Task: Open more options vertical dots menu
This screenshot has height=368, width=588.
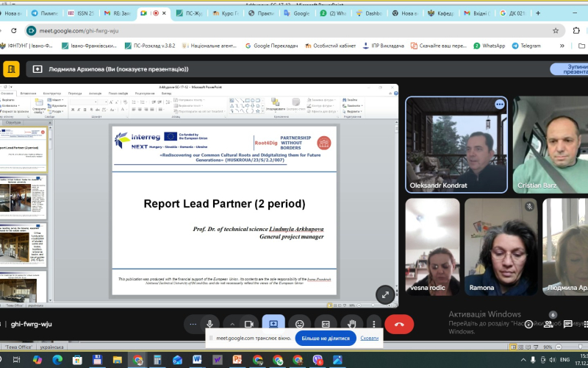Action: [374, 324]
